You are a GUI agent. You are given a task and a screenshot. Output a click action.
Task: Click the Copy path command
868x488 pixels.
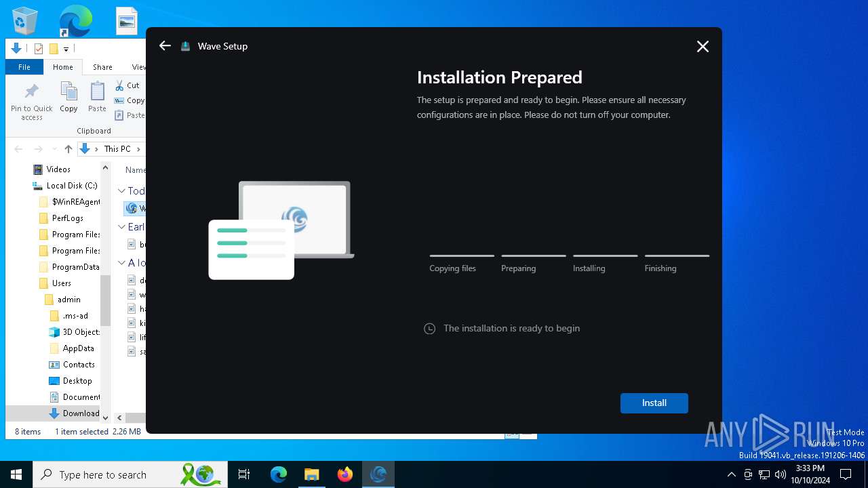pyautogui.click(x=130, y=100)
